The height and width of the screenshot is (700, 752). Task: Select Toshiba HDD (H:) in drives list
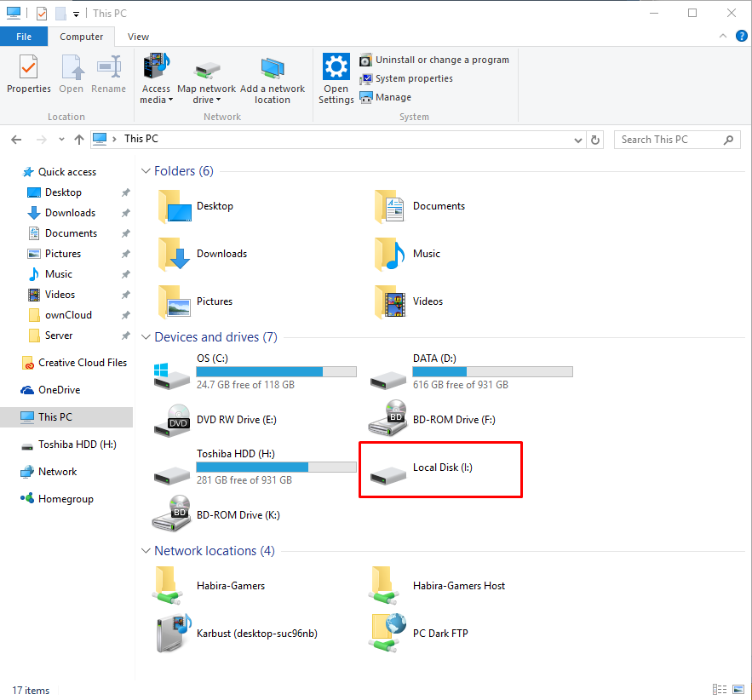(x=255, y=467)
